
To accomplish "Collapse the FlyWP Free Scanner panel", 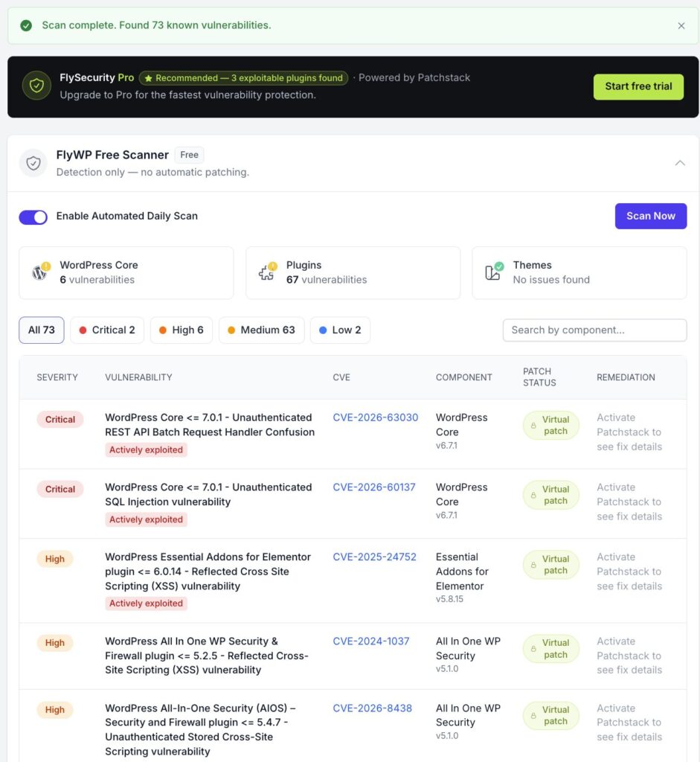I will [x=680, y=163].
